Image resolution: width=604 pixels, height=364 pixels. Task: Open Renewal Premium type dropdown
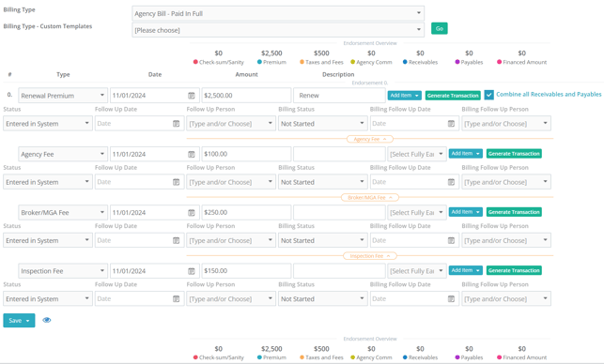click(63, 96)
